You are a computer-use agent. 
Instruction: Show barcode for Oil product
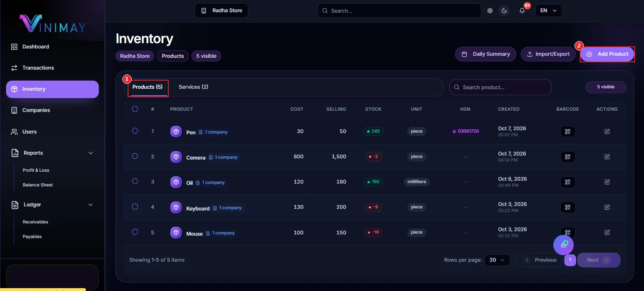[568, 182]
